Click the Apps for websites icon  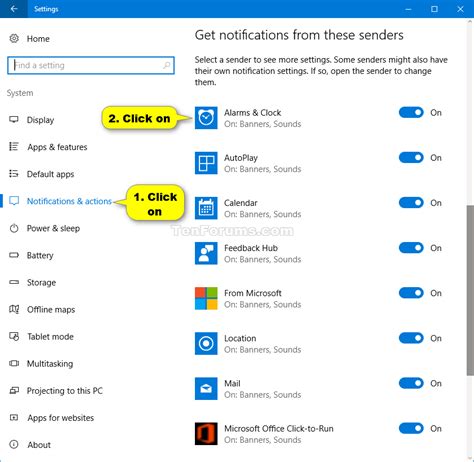point(14,417)
